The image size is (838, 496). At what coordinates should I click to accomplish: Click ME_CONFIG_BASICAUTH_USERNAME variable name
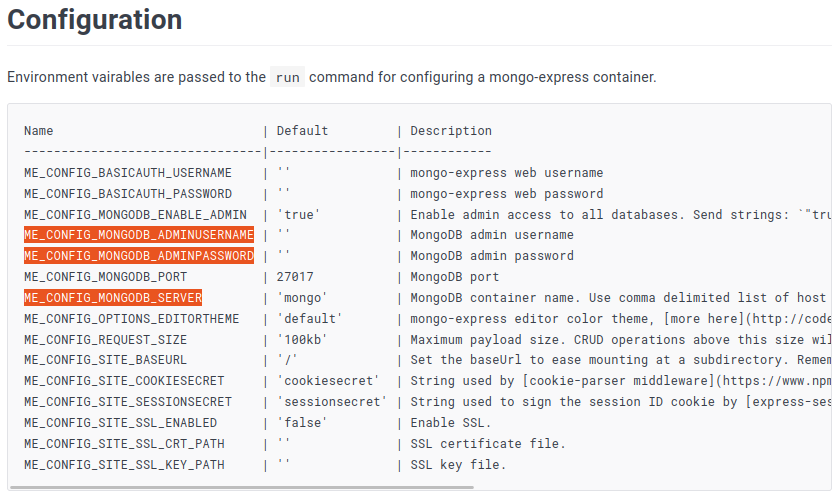tap(128, 173)
